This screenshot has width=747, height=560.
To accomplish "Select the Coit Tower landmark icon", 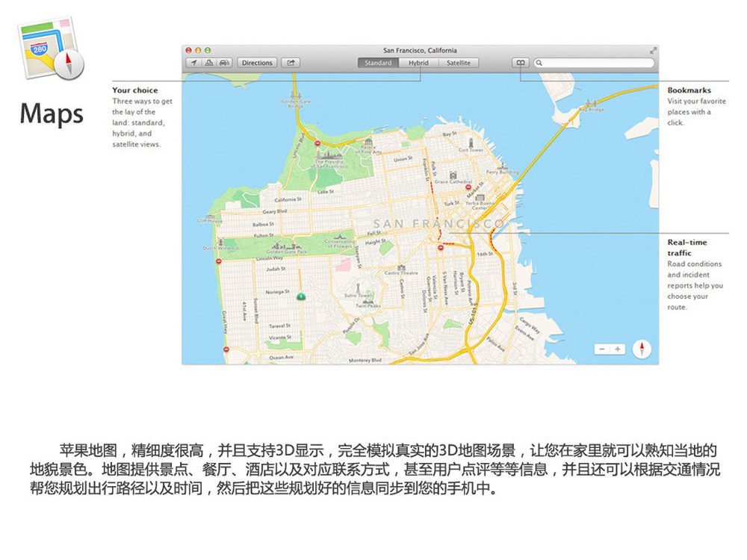I will [x=471, y=143].
